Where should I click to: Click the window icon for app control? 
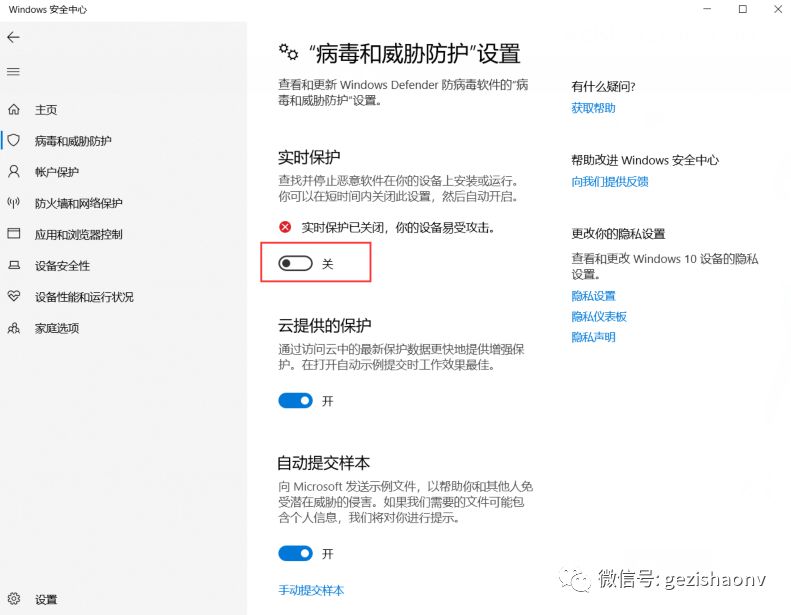click(14, 234)
